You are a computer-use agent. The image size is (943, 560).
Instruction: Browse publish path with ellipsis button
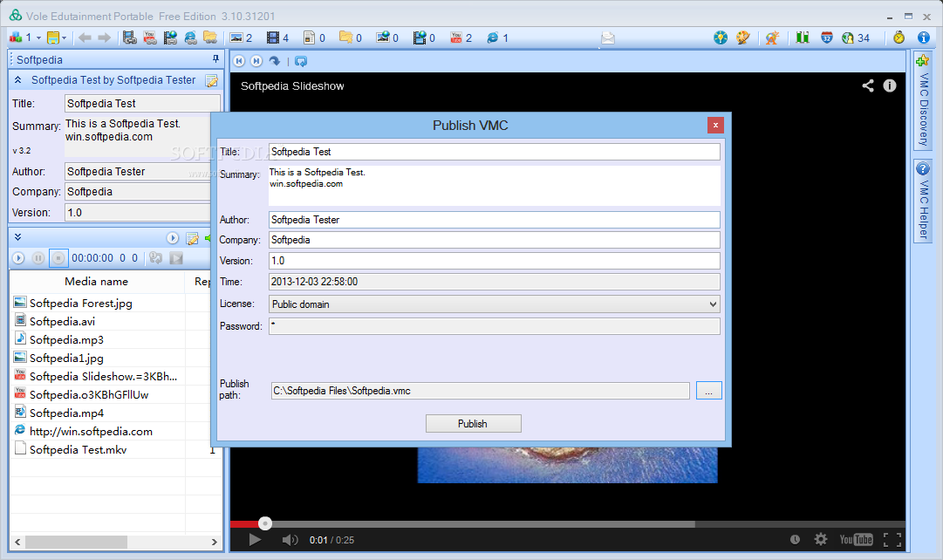pyautogui.click(x=708, y=391)
